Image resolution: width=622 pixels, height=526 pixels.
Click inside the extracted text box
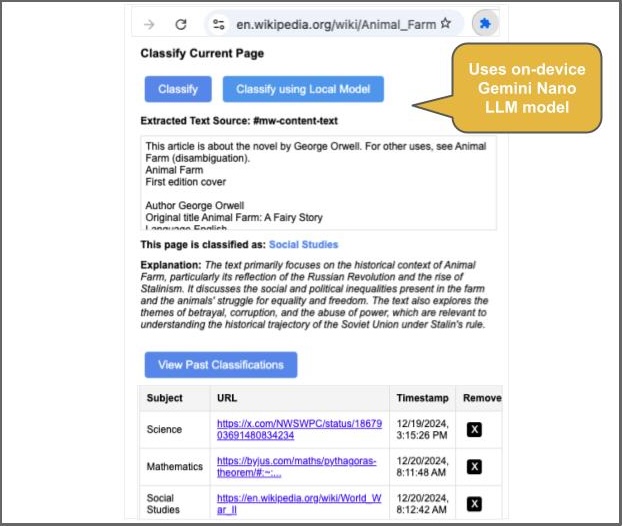(x=319, y=183)
